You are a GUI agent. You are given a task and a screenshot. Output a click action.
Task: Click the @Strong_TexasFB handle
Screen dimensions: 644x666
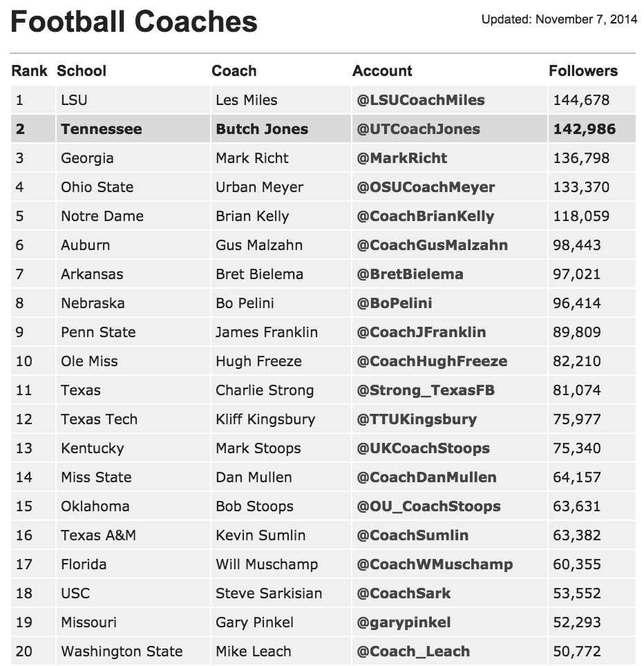point(426,390)
